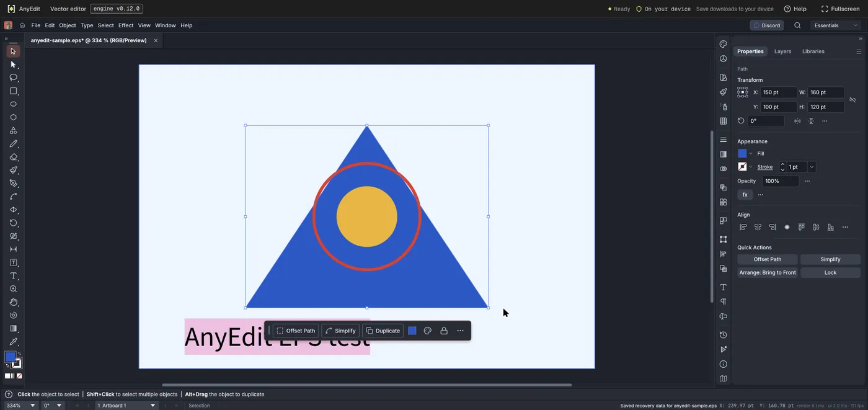The width and height of the screenshot is (868, 410).
Task: Click the blue swatch in floating toolbar
Action: coord(412,331)
